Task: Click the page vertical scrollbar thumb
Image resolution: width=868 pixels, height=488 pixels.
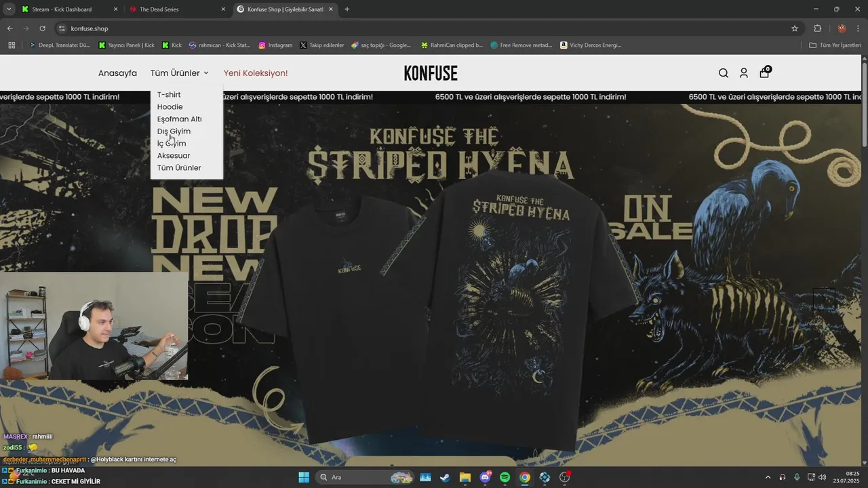Action: click(x=864, y=104)
